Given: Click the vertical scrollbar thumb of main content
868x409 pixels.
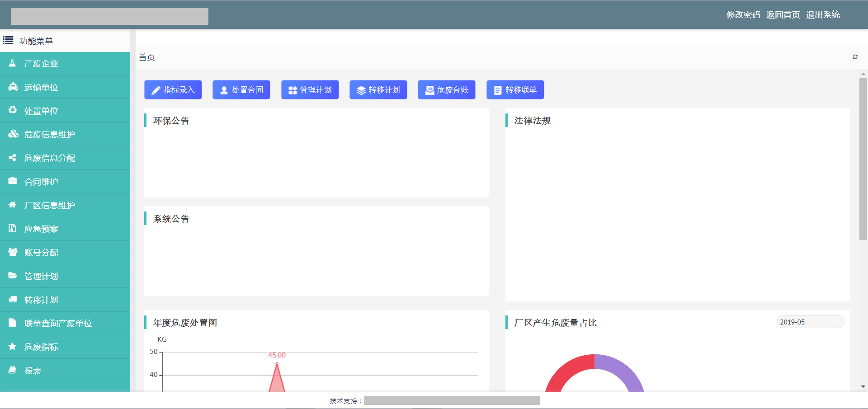Looking at the screenshot, I should tap(863, 159).
